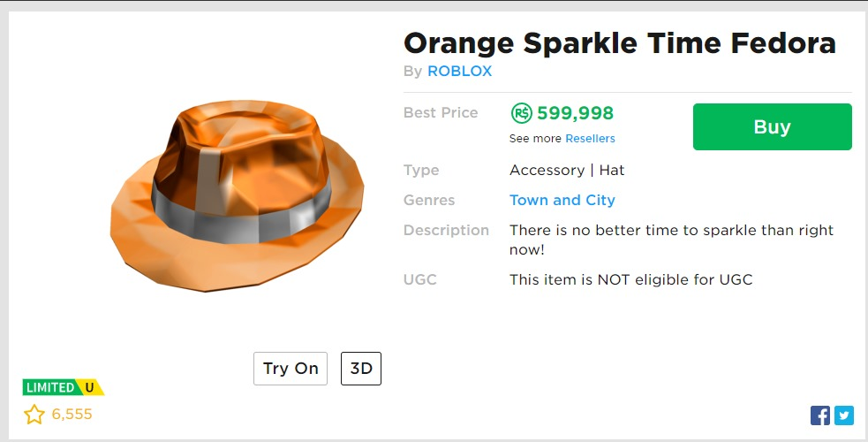
Task: Click the Try On button
Action: tap(291, 369)
